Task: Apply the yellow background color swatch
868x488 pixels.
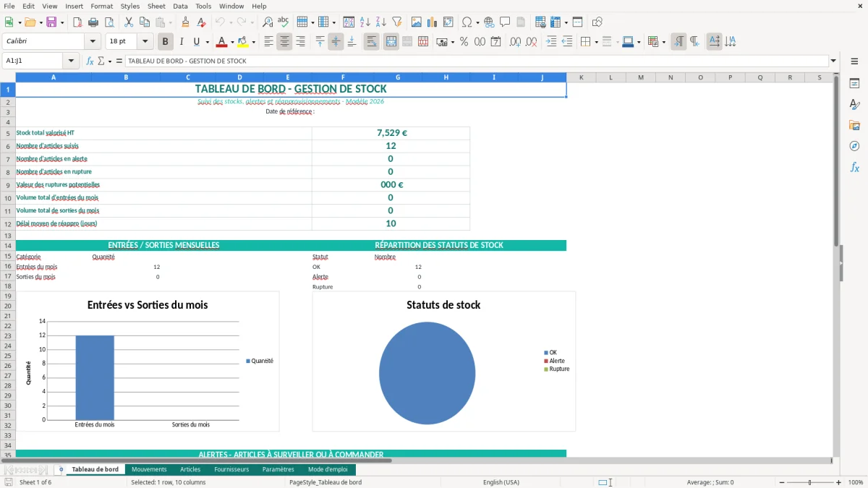Action: point(243,42)
